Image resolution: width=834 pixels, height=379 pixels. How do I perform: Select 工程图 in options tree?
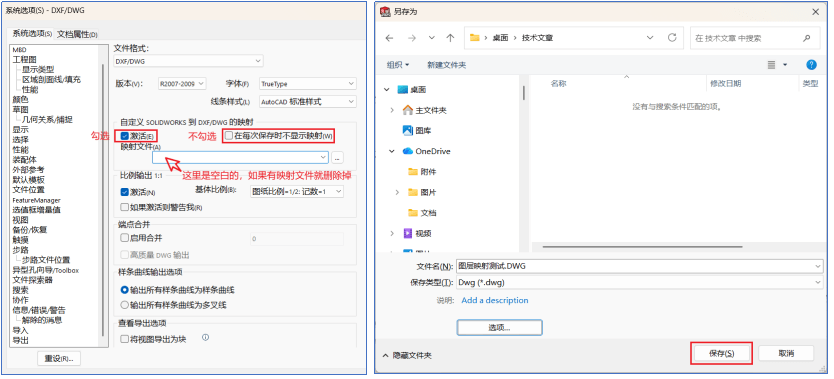click(24, 59)
